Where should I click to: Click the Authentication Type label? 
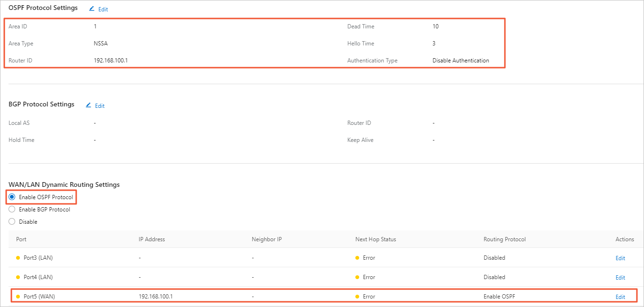pyautogui.click(x=372, y=61)
